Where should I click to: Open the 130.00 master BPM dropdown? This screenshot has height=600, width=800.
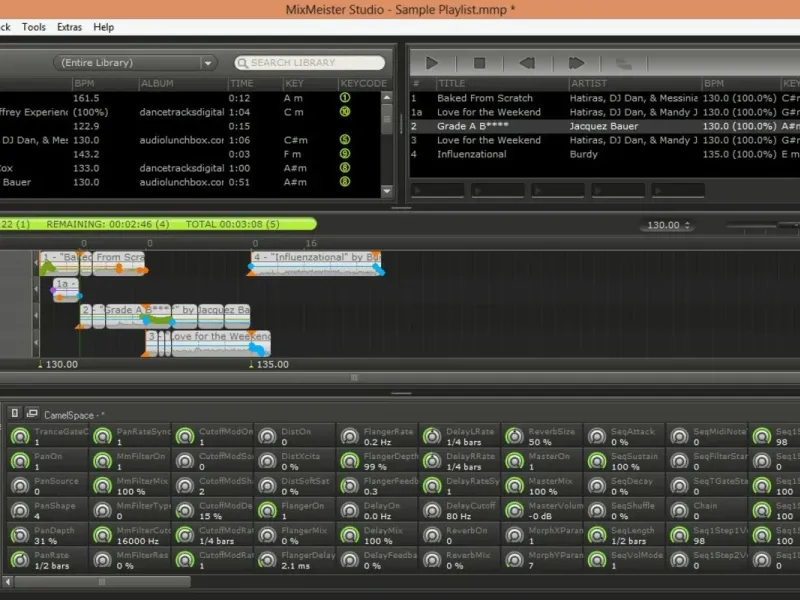point(669,226)
